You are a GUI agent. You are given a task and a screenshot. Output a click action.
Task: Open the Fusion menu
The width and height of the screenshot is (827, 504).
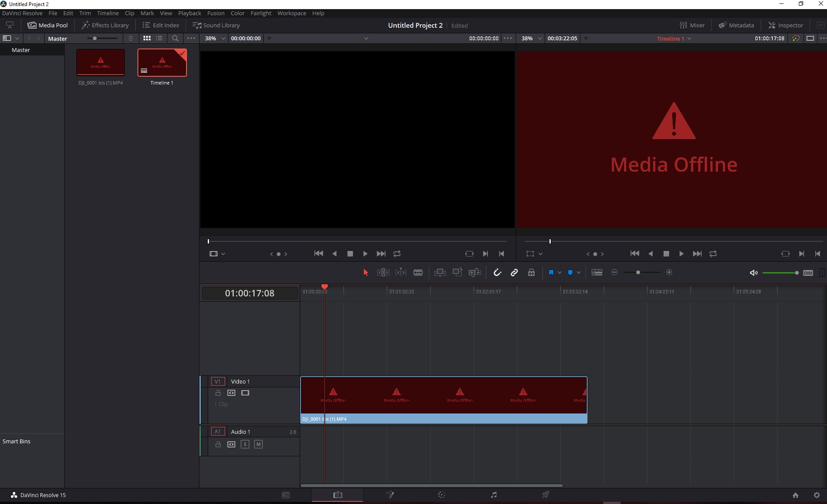coord(216,13)
